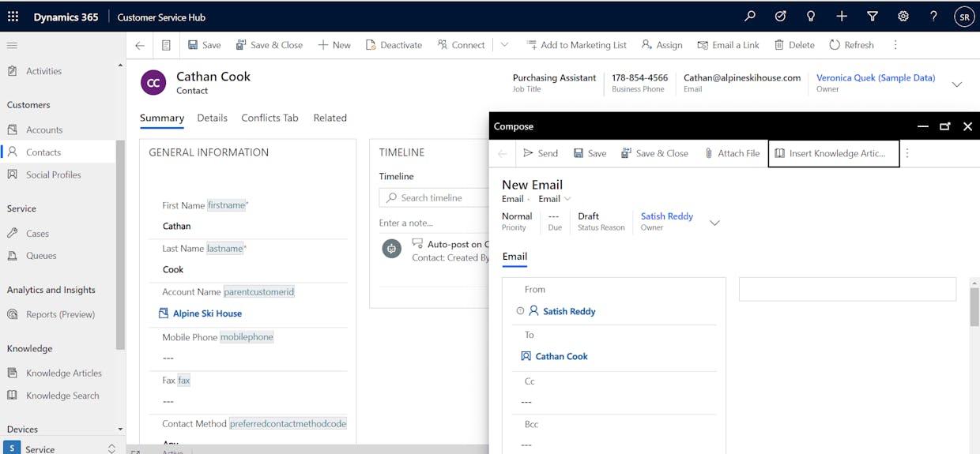Image resolution: width=980 pixels, height=454 pixels.
Task: Refresh the contact form
Action: [851, 45]
